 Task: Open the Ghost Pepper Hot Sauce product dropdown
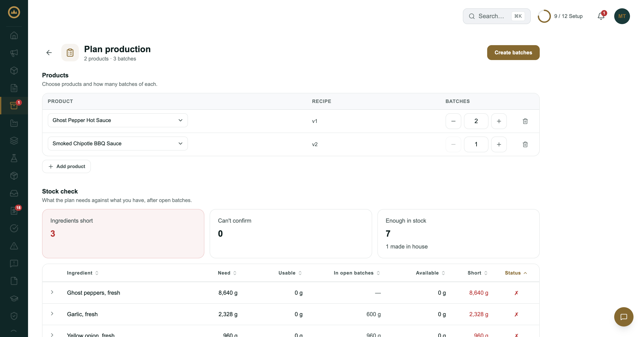pos(118,120)
